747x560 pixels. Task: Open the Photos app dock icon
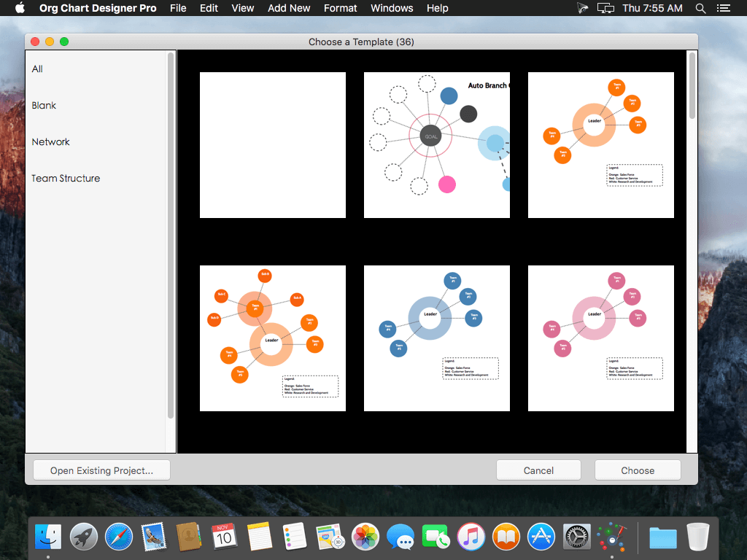(x=365, y=537)
